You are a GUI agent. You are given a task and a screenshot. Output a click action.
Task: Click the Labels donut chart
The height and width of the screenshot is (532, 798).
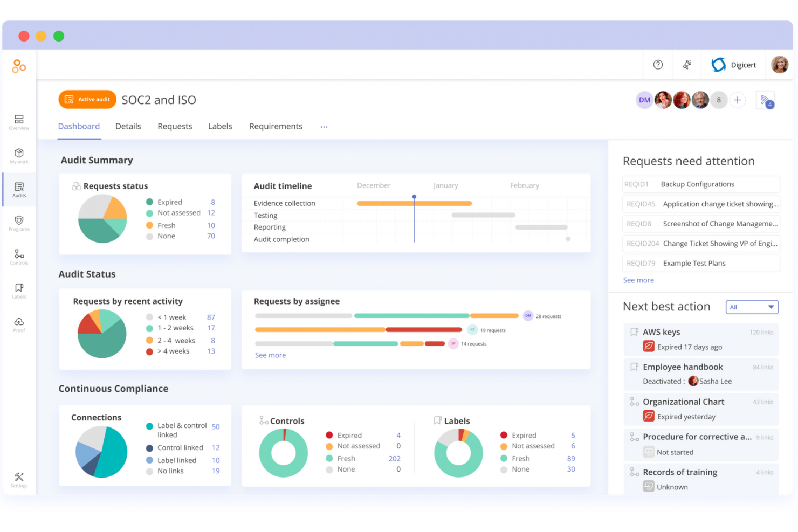coord(458,453)
